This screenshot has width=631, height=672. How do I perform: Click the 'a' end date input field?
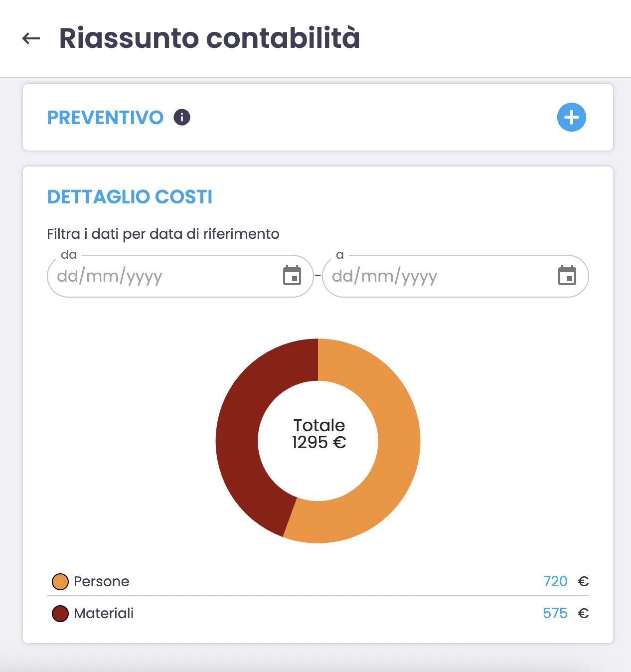(439, 276)
